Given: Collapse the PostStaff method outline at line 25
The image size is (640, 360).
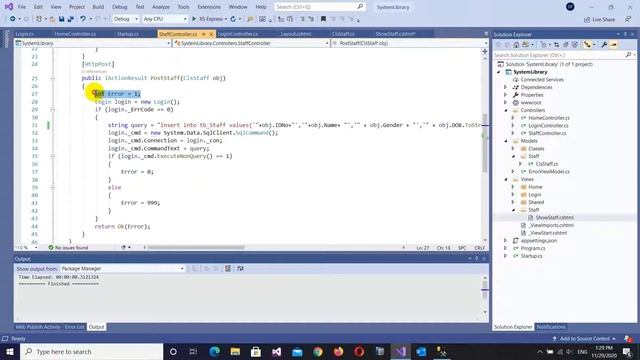Looking at the screenshot, I should (53, 78).
